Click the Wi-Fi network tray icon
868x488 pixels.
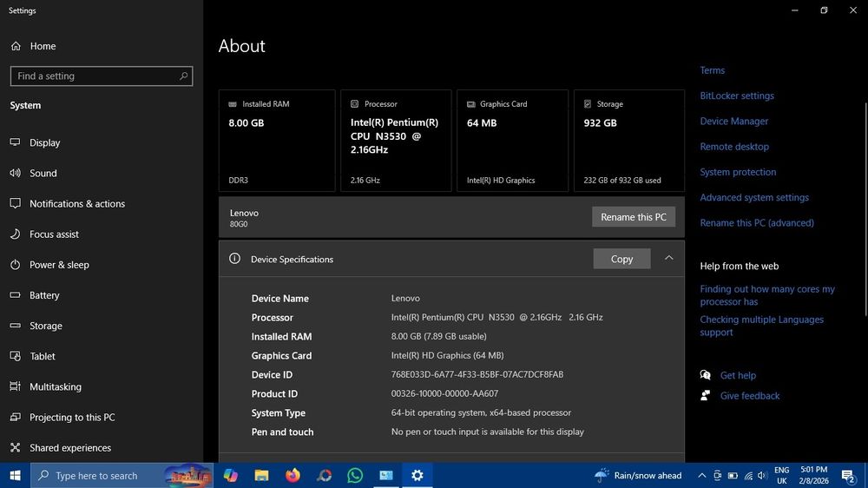pos(748,475)
